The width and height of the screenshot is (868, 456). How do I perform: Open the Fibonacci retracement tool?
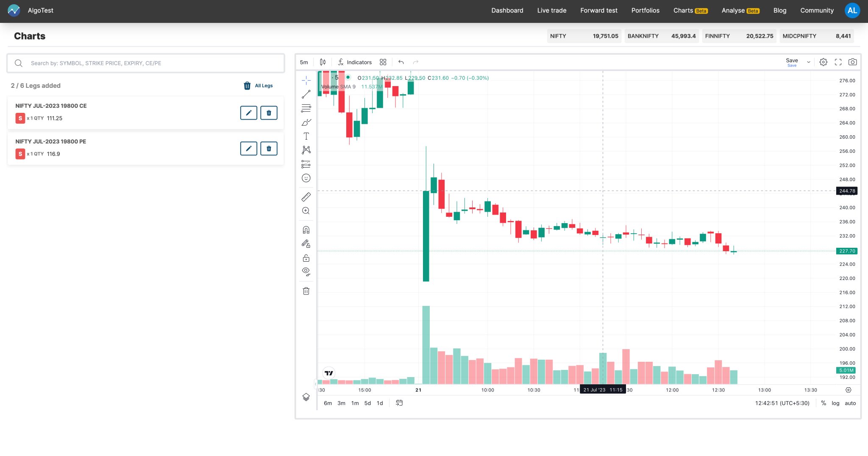pyautogui.click(x=306, y=108)
